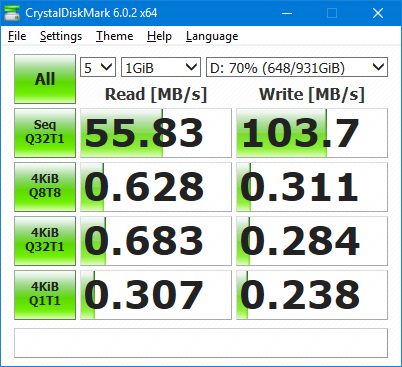Screen dimensions: 402x367
Task: Click the 4KiB Q32T1 write result 0.284
Action: pos(312,241)
